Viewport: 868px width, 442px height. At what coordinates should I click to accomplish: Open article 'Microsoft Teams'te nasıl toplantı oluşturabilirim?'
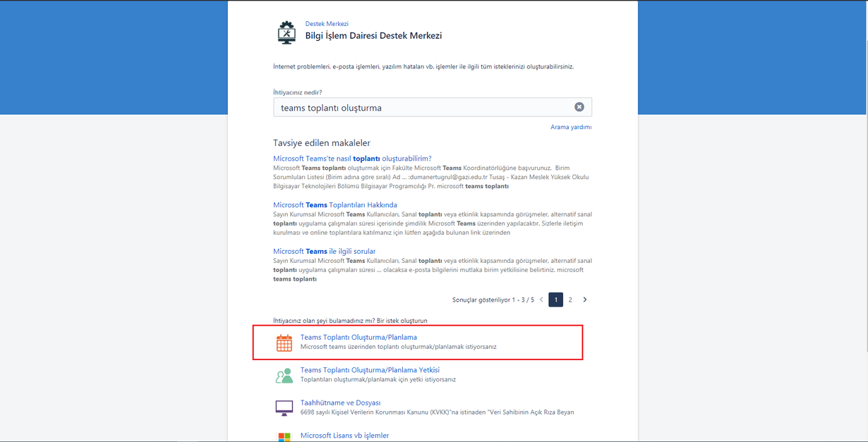(352, 159)
